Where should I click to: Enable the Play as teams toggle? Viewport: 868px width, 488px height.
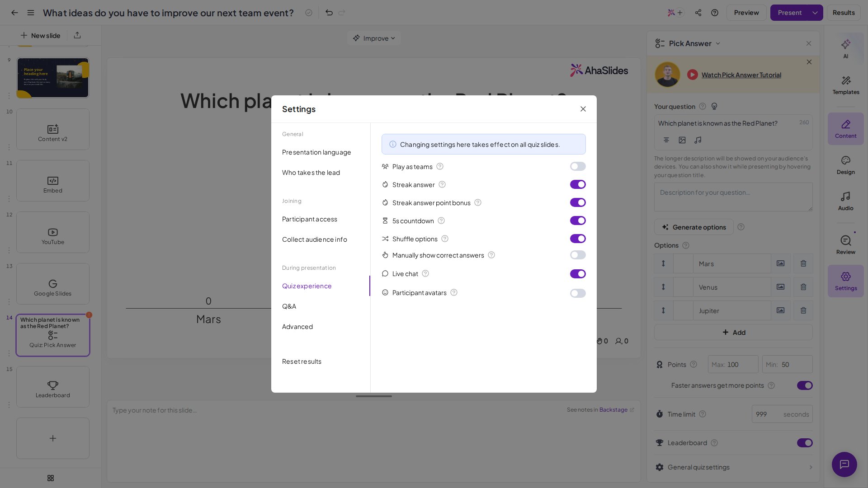578,166
